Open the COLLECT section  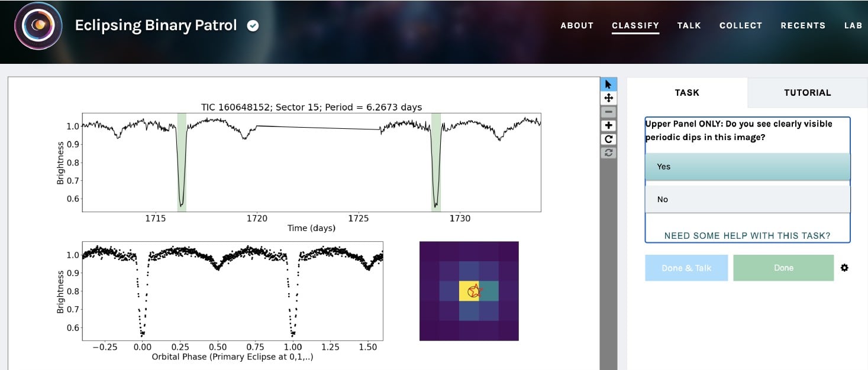[741, 25]
